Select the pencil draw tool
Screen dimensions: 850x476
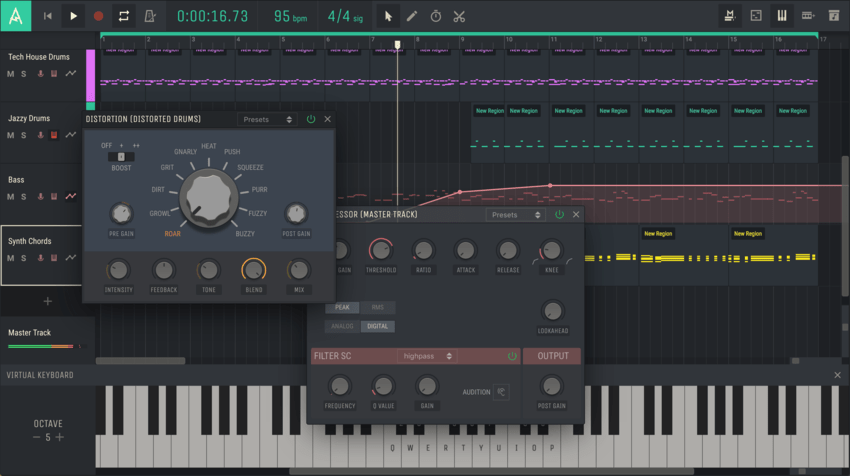412,16
